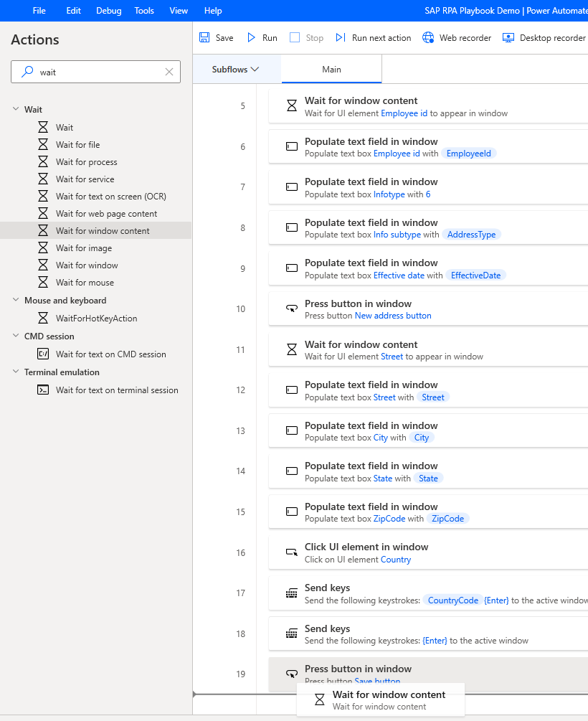The height and width of the screenshot is (721, 588).
Task: Open the Tools menu
Action: [144, 11]
